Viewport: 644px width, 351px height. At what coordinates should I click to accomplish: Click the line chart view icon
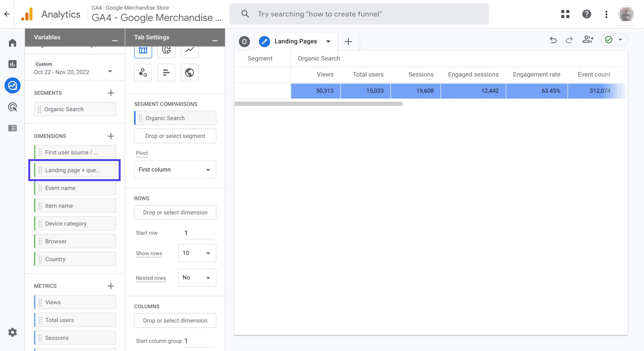point(189,49)
